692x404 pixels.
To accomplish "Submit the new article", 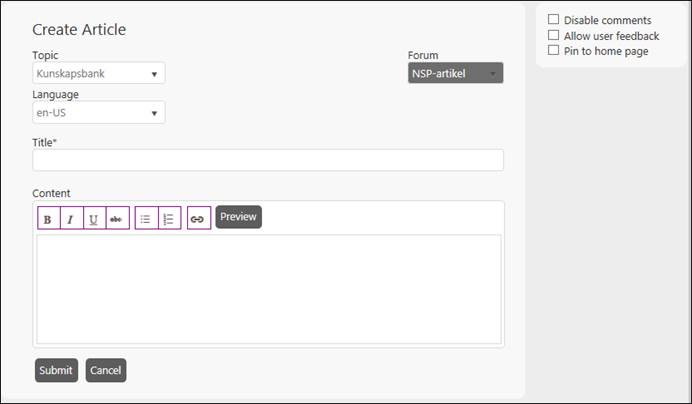I will (x=56, y=370).
